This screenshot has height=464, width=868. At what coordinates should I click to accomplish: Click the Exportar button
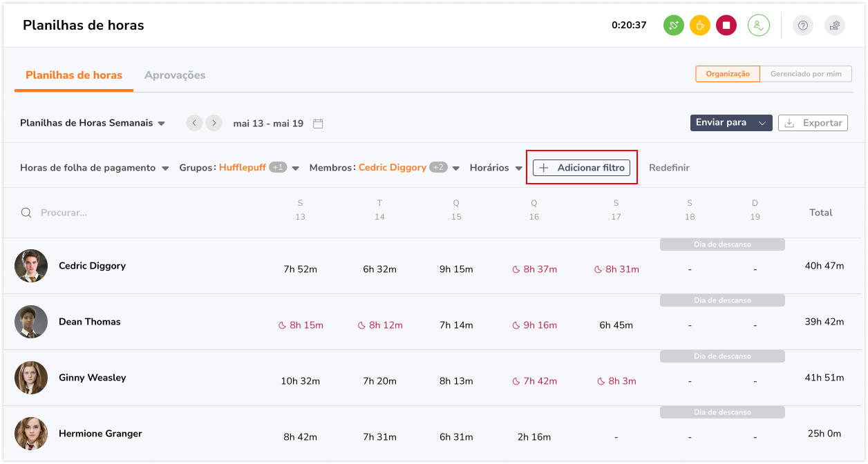coord(813,123)
